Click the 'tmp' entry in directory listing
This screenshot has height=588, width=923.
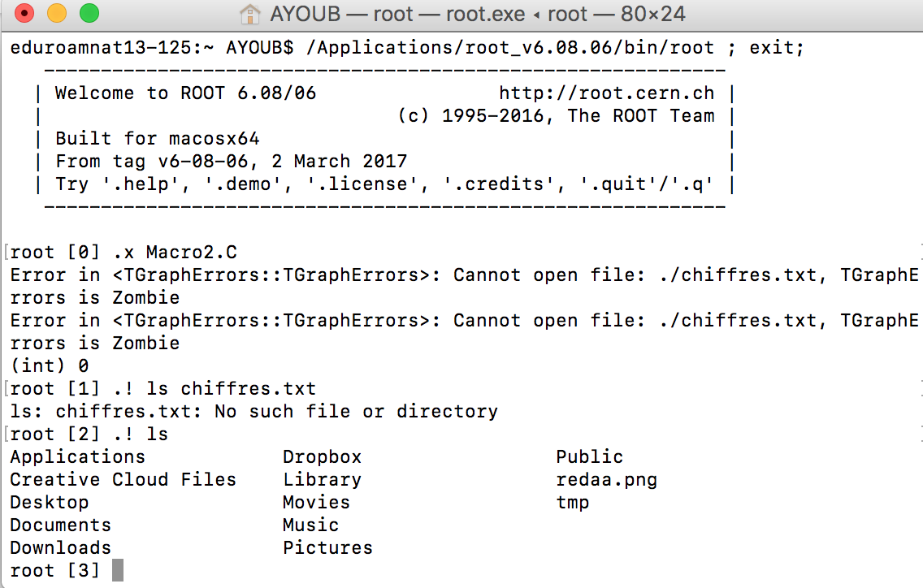573,503
